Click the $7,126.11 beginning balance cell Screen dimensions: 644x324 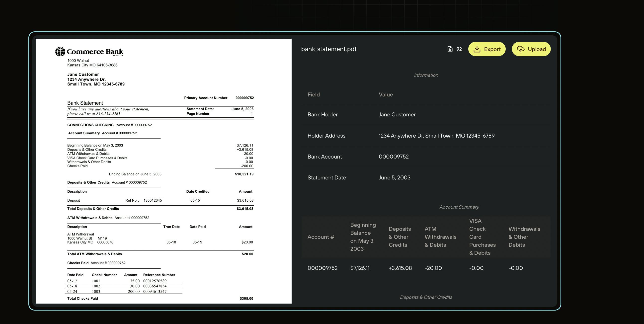pyautogui.click(x=360, y=268)
